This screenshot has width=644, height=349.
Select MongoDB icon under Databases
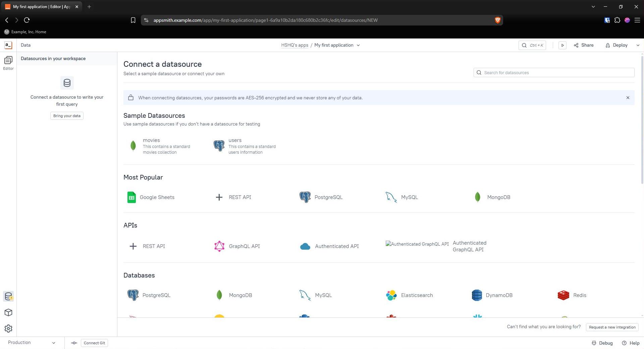219,295
